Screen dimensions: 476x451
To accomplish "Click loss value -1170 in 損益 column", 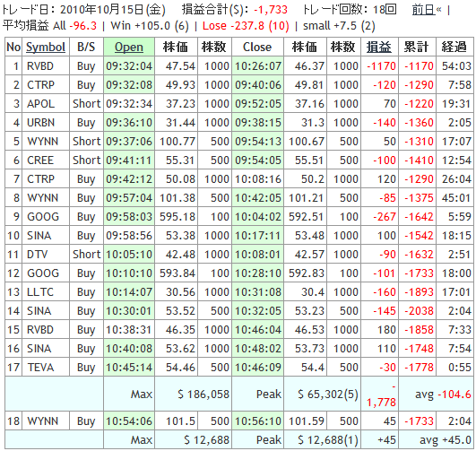I will coord(381,66).
